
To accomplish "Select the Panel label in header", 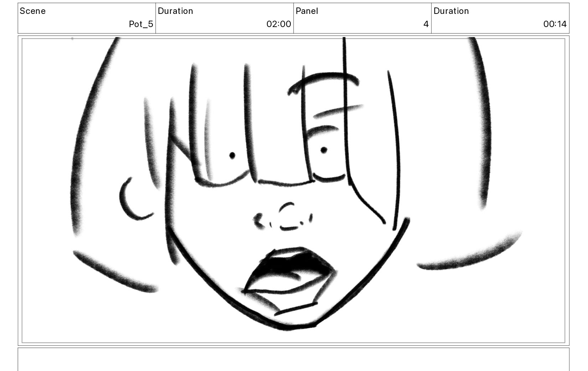I will [x=307, y=11].
